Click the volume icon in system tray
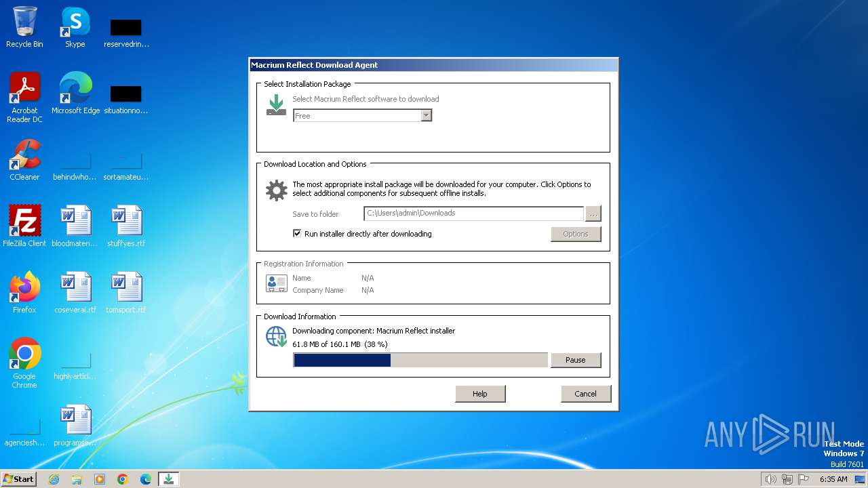Screen dimensions: 868x488 770,479
